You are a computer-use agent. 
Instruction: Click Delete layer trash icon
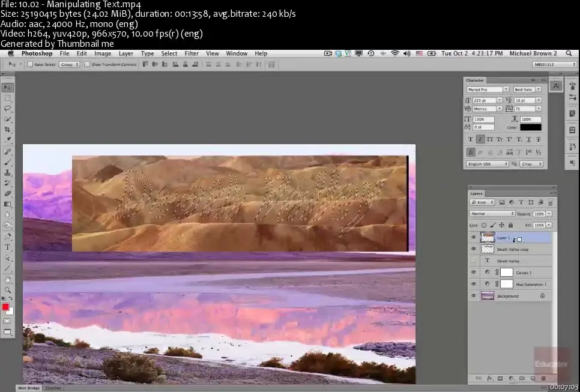click(x=543, y=378)
